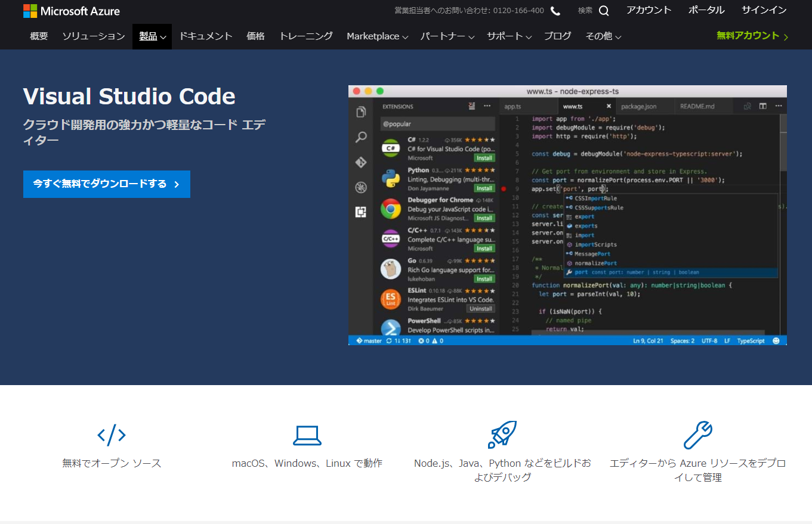Select the Explorer files icon in VS Code screenshot

(361, 111)
